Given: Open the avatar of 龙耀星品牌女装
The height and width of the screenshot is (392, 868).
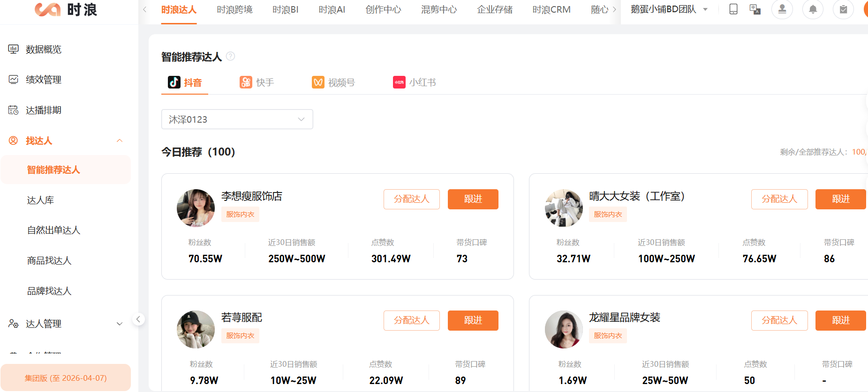Looking at the screenshot, I should 564,329.
